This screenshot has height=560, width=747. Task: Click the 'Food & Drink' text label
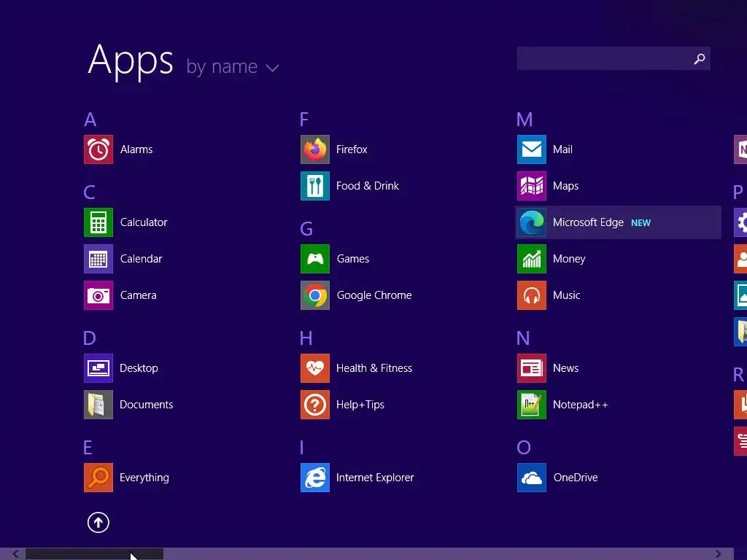tap(368, 186)
